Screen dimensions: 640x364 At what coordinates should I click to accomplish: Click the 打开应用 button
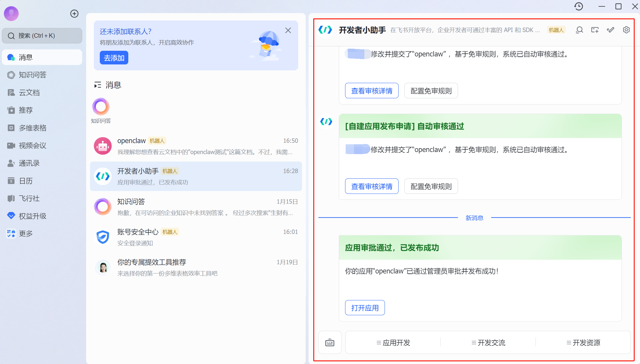365,308
